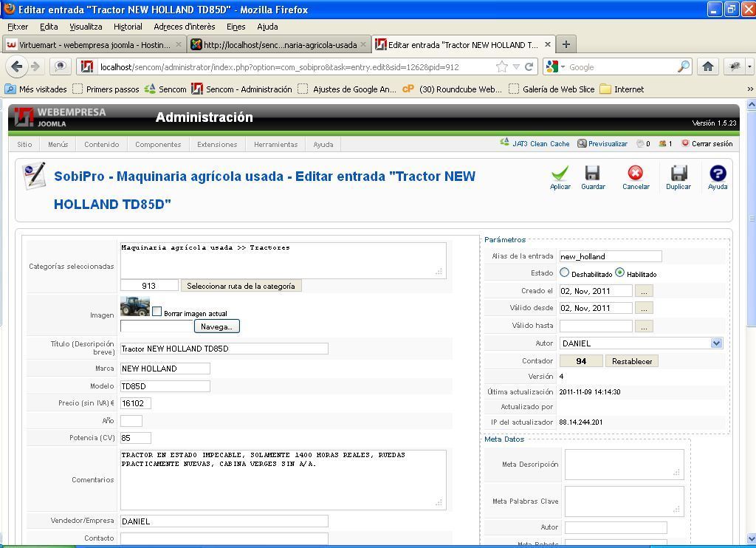Click the Marca input field
756x548 pixels.
[165, 369]
